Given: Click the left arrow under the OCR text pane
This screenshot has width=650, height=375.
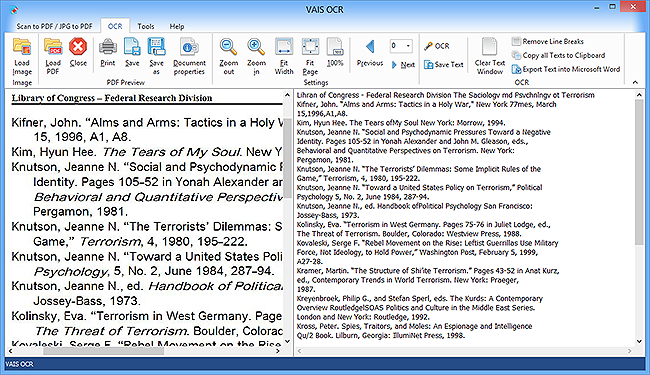Looking at the screenshot, I should [299, 351].
